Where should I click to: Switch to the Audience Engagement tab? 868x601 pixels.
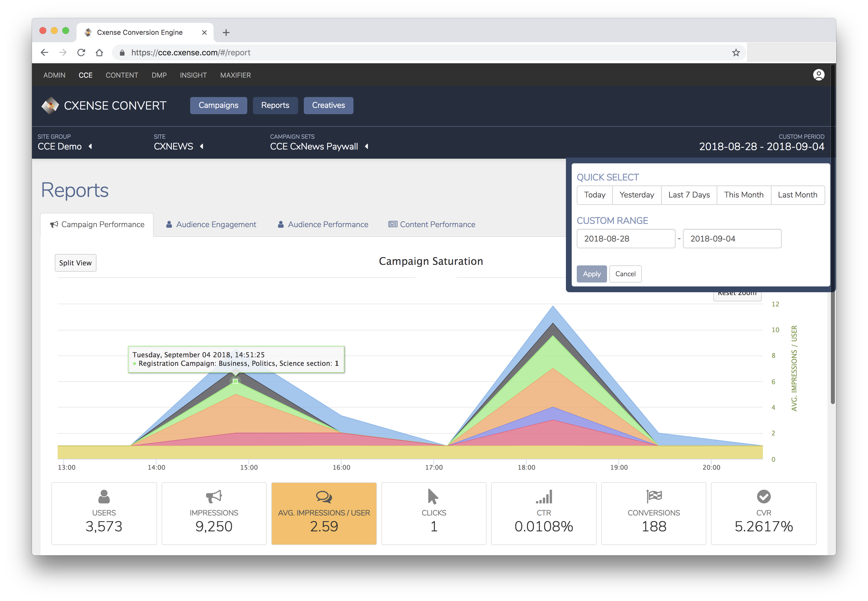click(x=211, y=224)
